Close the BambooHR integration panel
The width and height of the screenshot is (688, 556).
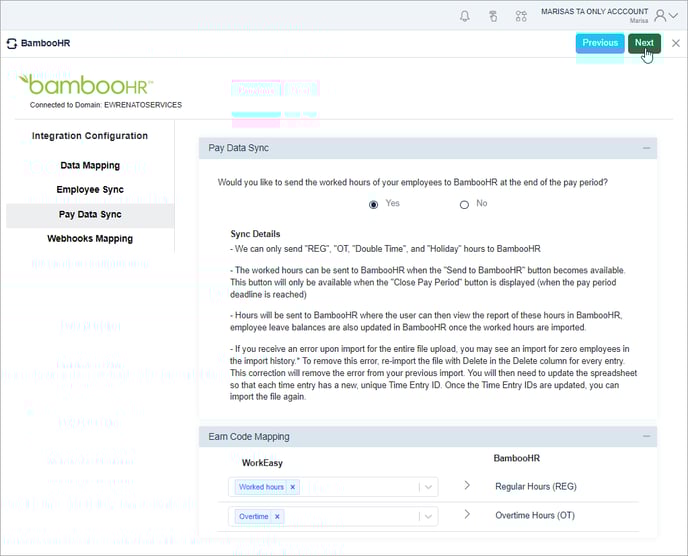[676, 43]
